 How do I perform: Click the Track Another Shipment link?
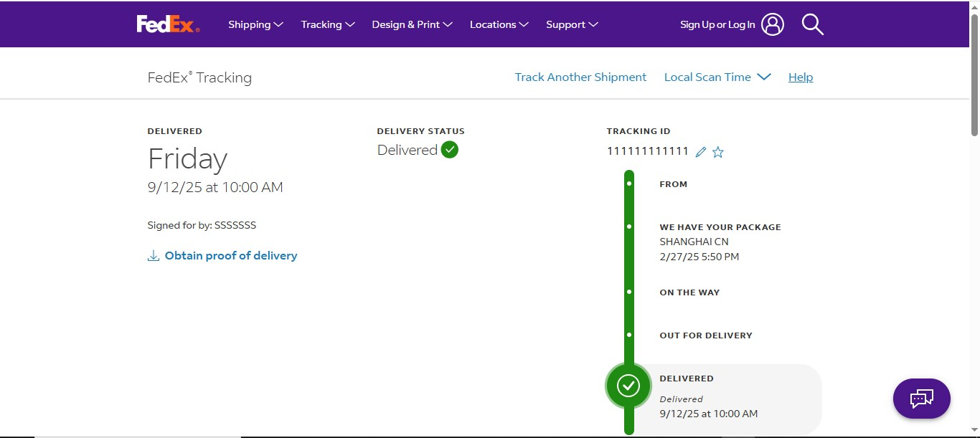580,77
